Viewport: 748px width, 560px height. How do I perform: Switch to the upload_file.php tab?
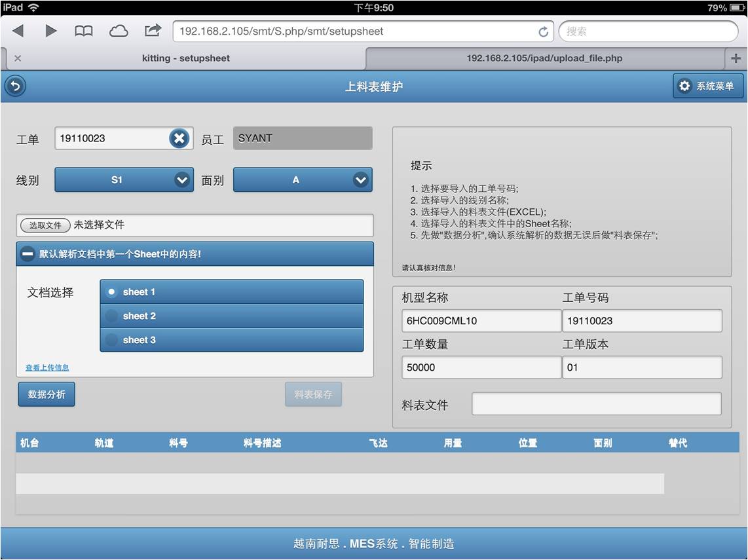(544, 58)
